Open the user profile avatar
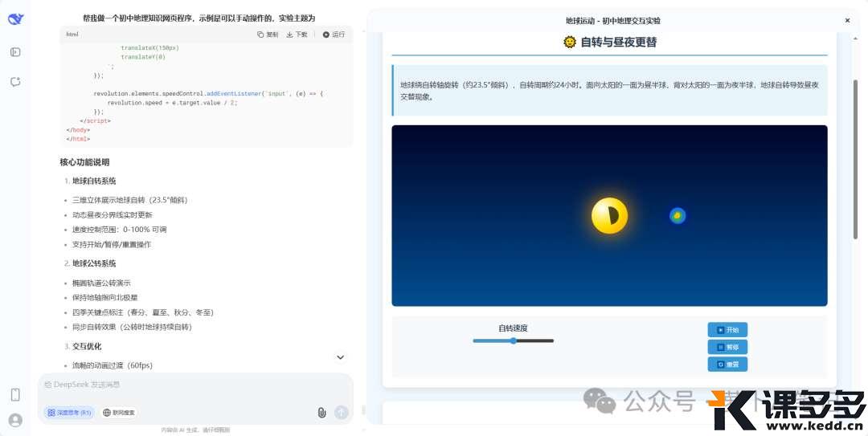868x436 pixels. pos(15,421)
